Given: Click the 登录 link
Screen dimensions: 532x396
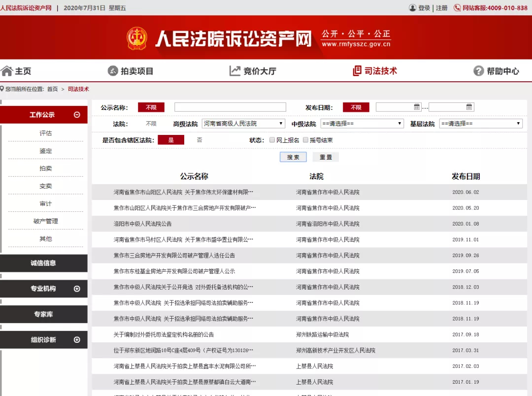Looking at the screenshot, I should click(x=424, y=8).
